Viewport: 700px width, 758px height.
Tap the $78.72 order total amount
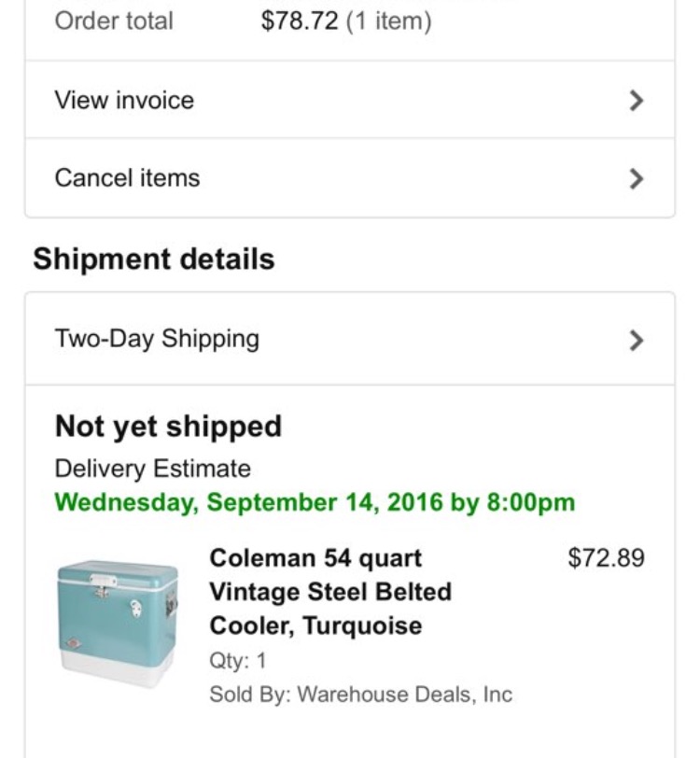pos(300,21)
